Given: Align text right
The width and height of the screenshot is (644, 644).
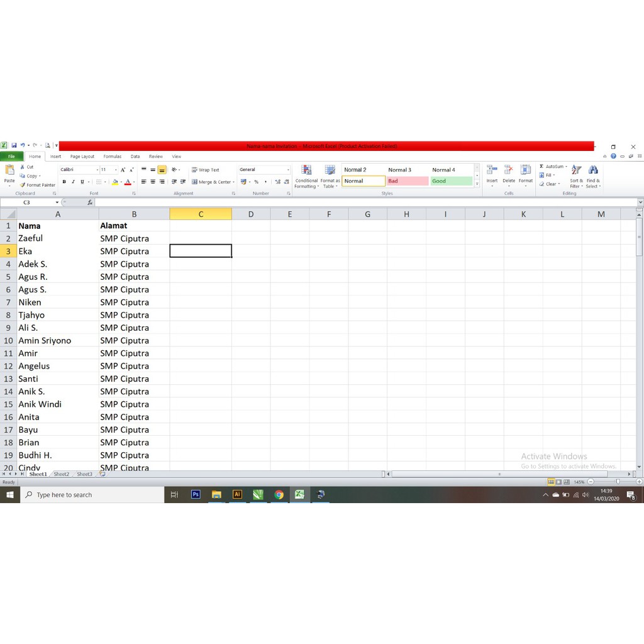Looking at the screenshot, I should [162, 182].
